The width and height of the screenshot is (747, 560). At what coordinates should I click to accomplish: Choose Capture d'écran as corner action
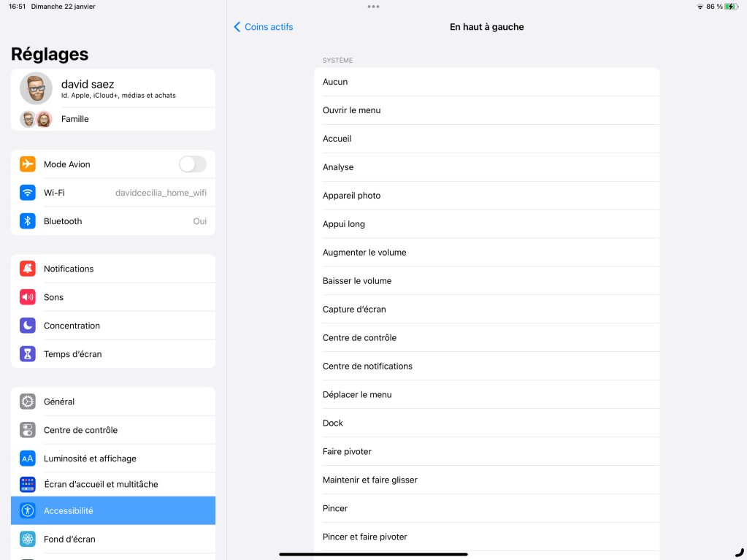[486, 310]
